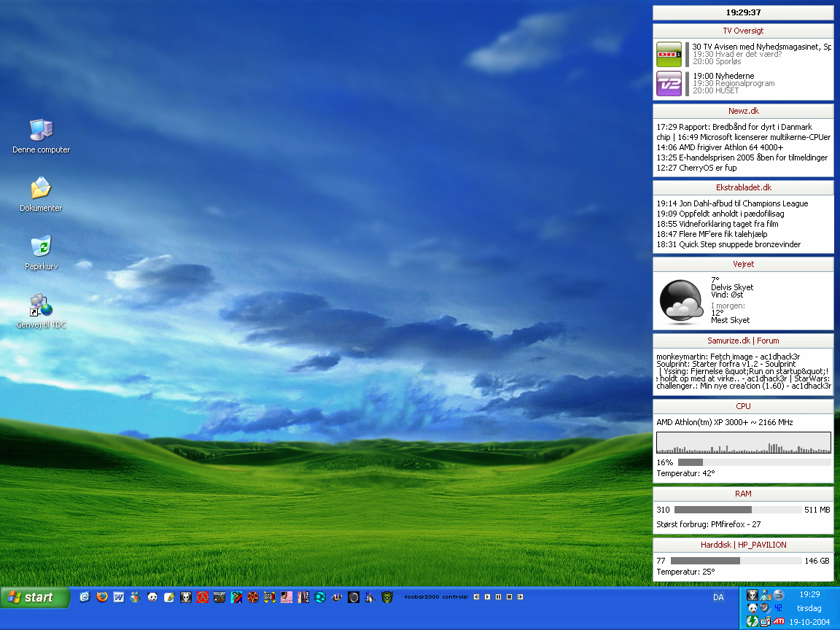
Task: Click the green circular arrows tray icon
Action: point(752,621)
